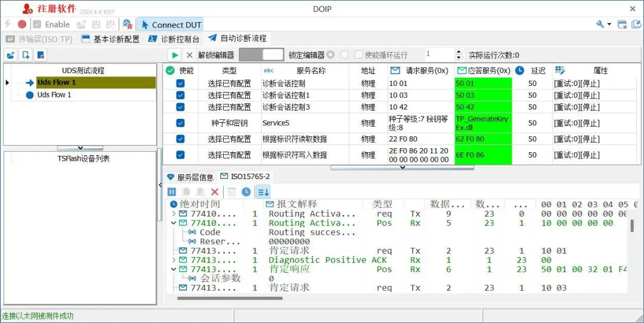Switch to the 传输层(ISO TP) tab
This screenshot has height=323, width=644.
(39, 39)
